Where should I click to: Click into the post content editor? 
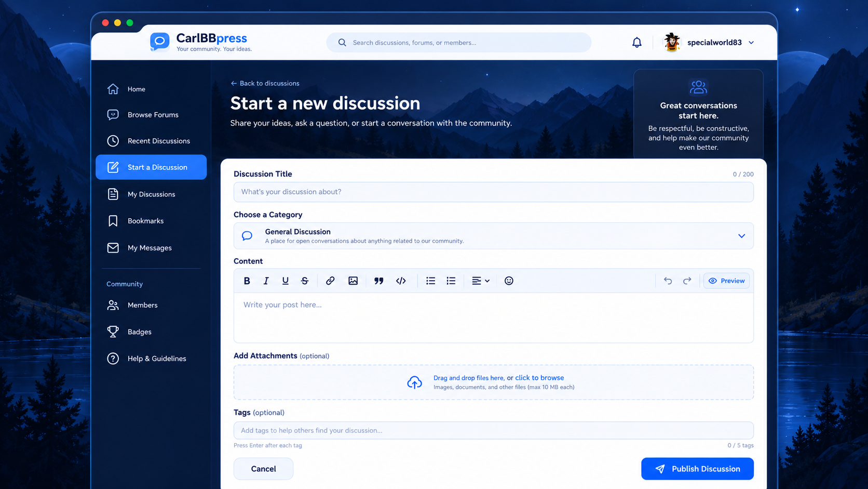pos(494,318)
